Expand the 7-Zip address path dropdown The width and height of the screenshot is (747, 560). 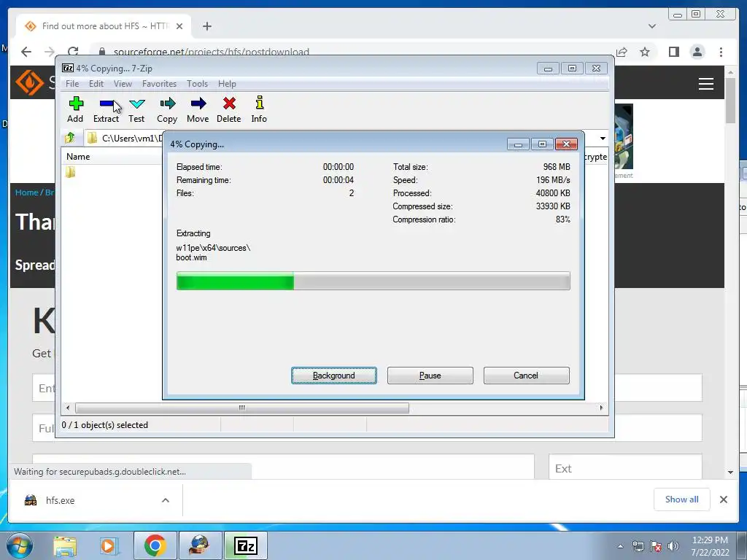coord(603,138)
